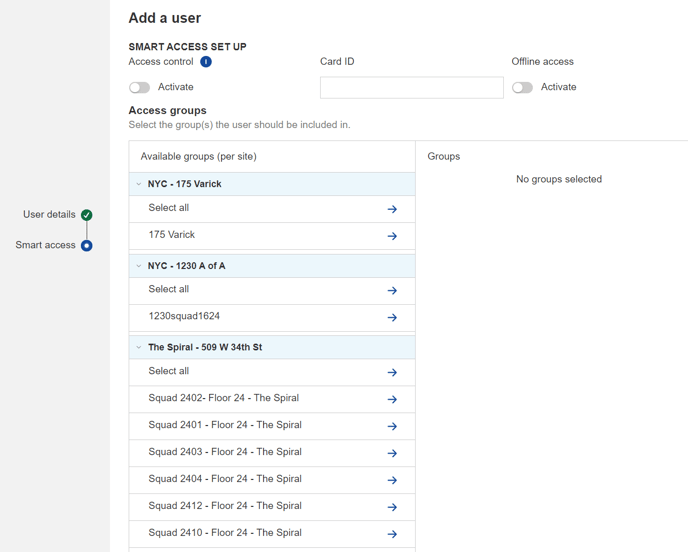Click the User details green checkmark step
The width and height of the screenshot is (688, 552).
pyautogui.click(x=87, y=215)
